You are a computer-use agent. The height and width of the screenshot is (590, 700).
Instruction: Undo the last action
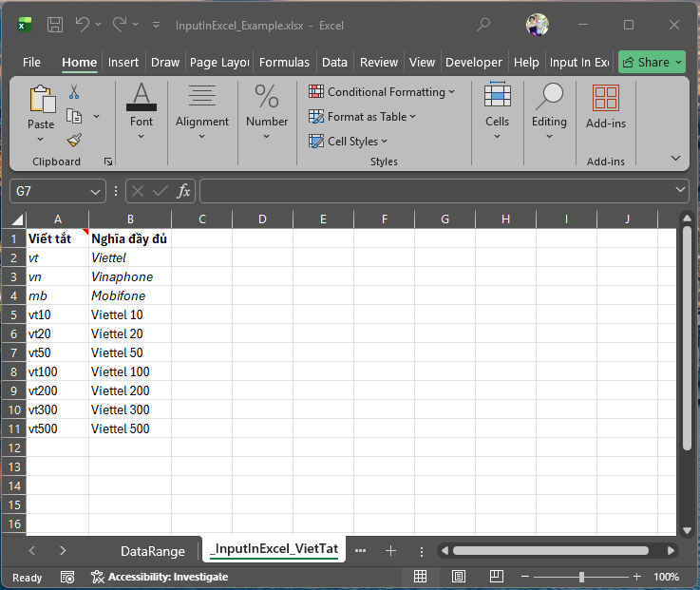point(82,25)
